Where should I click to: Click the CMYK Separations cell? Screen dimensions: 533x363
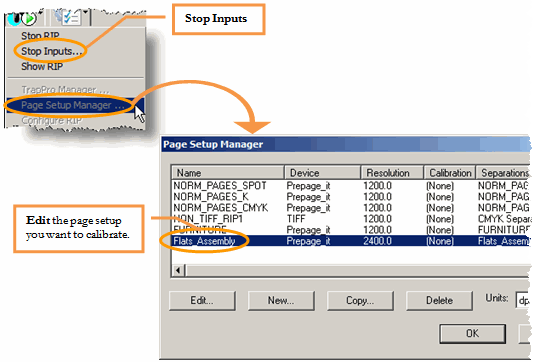coord(504,219)
